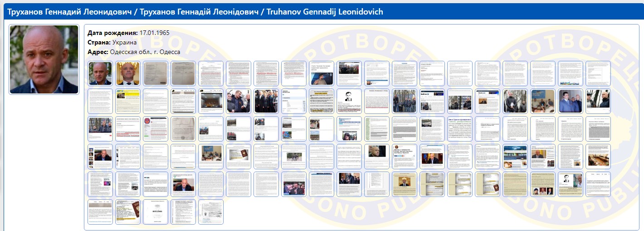Open the first thumbnail in the gallery

100,74
